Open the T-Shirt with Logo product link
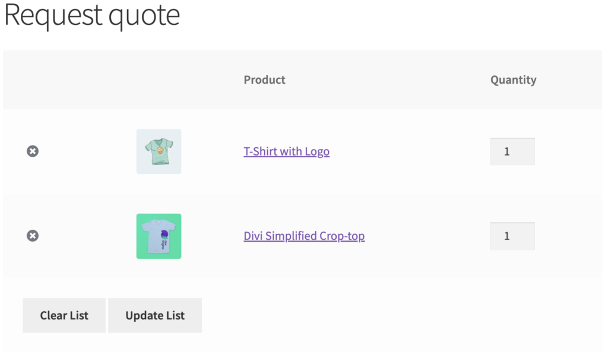The width and height of the screenshot is (608, 364). coord(287,151)
